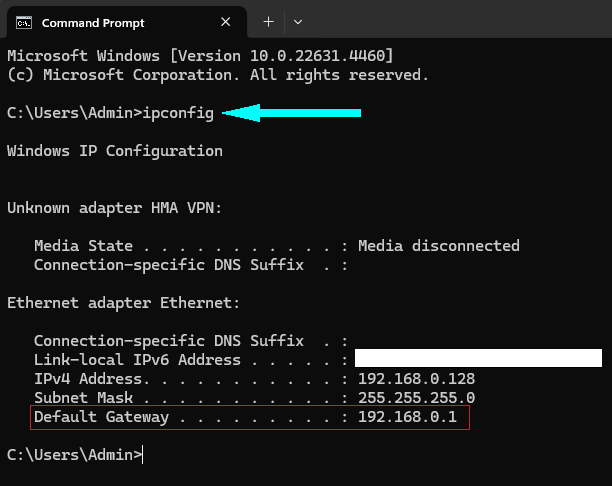Place cursor at the last command prompt line
Viewport: 612px width, 486px height.
click(x=145, y=455)
